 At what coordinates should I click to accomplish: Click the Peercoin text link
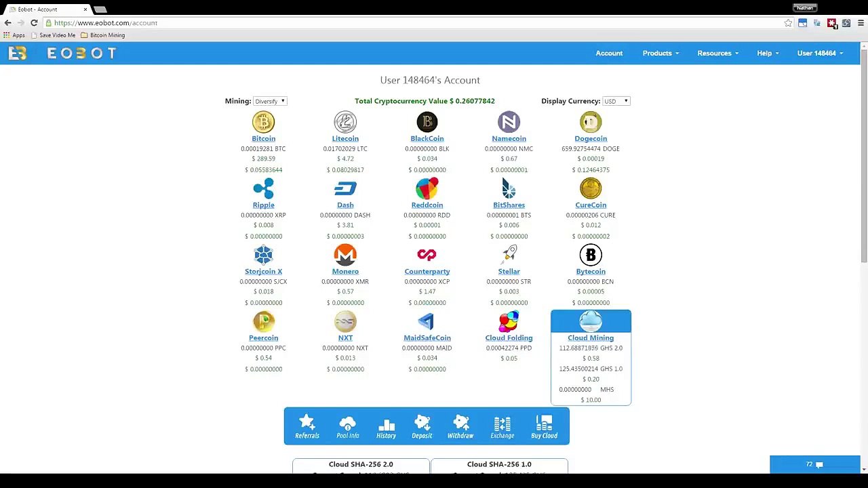click(263, 338)
